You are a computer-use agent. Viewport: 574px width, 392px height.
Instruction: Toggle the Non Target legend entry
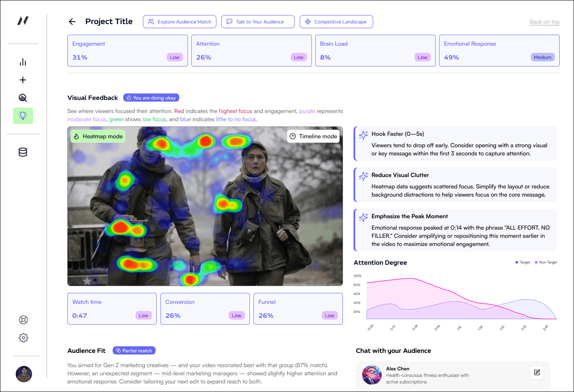[x=546, y=262]
